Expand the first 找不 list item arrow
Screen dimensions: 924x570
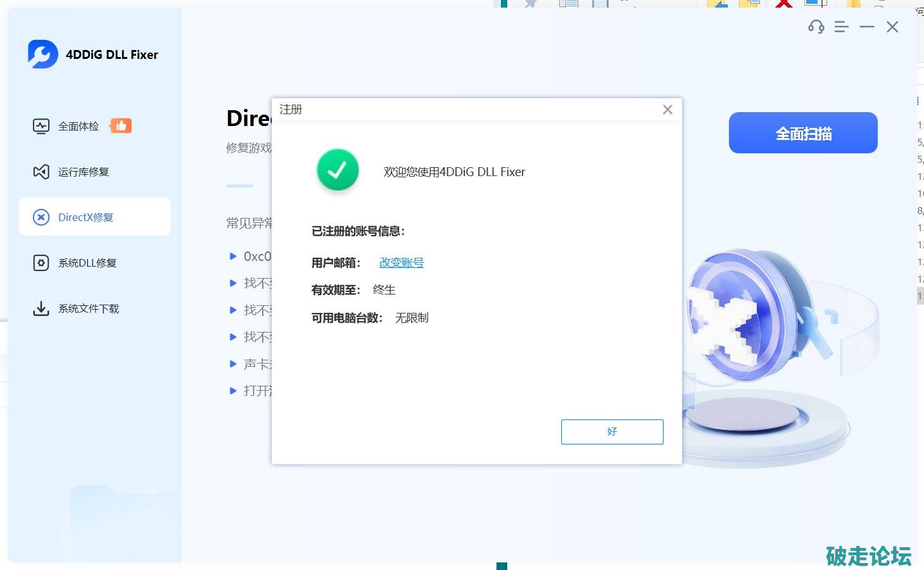coord(233,283)
